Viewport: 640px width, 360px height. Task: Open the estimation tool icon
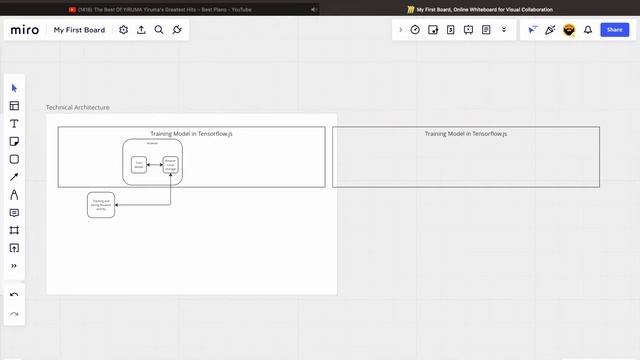[451, 30]
